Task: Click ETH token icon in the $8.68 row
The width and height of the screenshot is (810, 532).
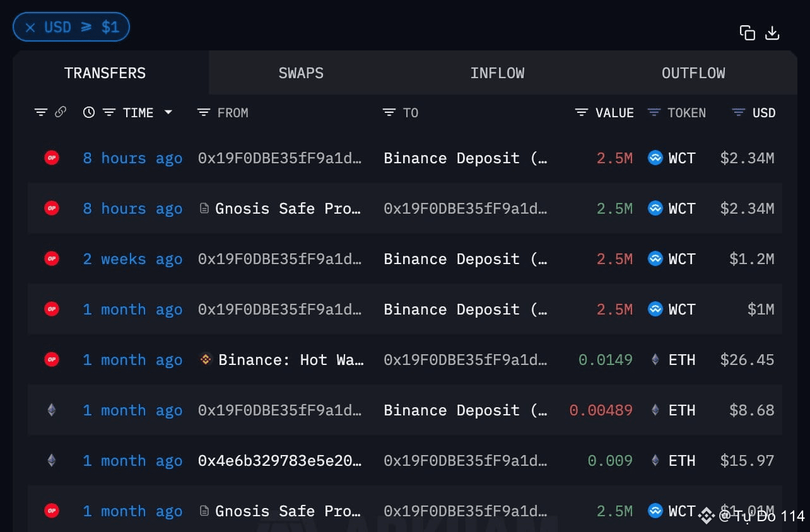Action: pos(655,410)
